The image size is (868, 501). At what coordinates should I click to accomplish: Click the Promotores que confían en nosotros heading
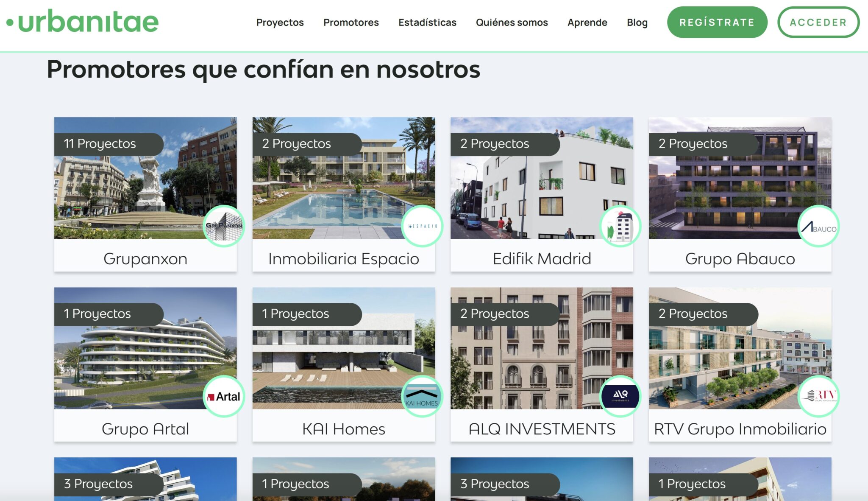[264, 70]
